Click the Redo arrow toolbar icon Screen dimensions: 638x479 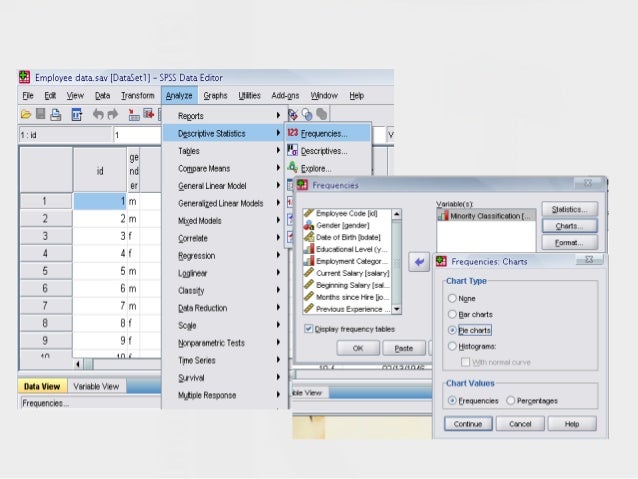(x=113, y=114)
